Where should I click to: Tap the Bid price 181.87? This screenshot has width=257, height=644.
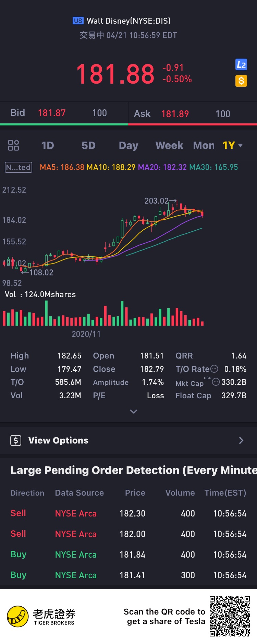click(x=51, y=113)
